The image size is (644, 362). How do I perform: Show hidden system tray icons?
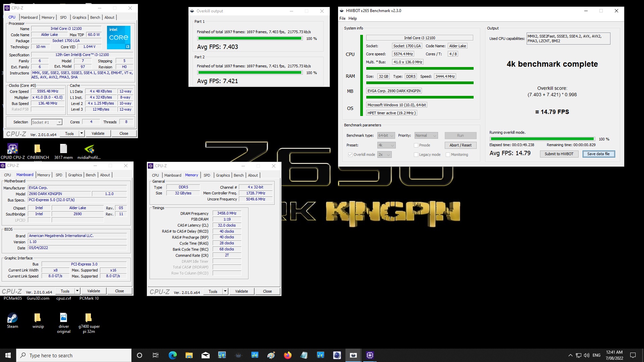(570, 355)
